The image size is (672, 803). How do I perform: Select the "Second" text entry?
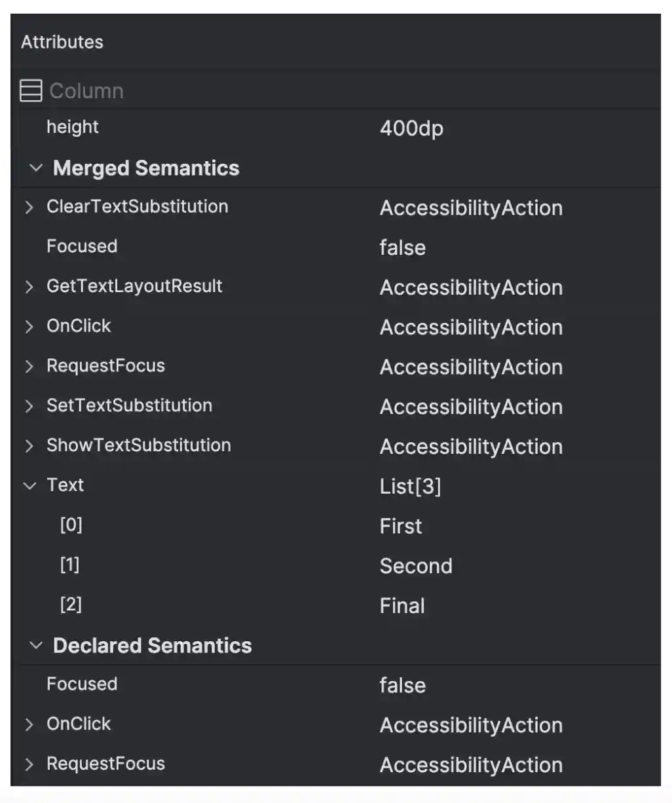tap(416, 566)
